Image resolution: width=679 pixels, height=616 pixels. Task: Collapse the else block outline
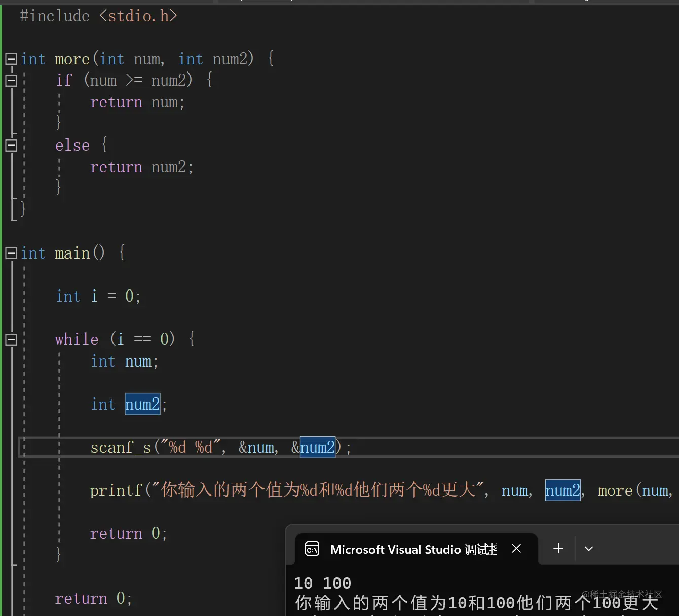11,146
